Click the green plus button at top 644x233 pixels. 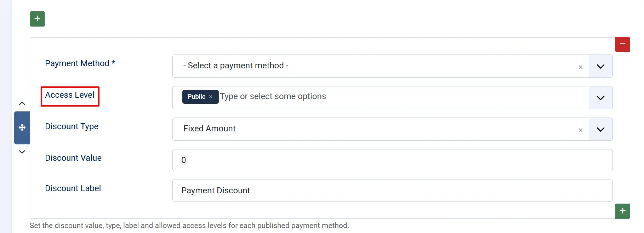[x=37, y=19]
